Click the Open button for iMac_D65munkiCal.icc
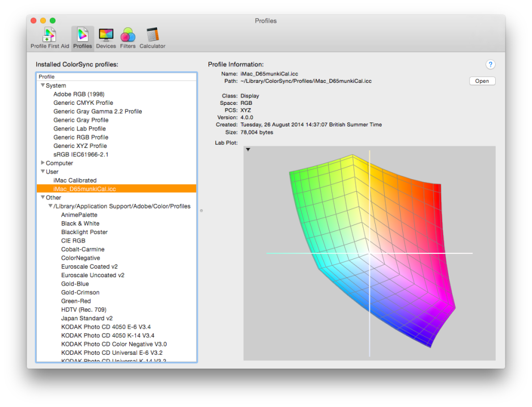The height and width of the screenshot is (407, 532). pos(482,80)
